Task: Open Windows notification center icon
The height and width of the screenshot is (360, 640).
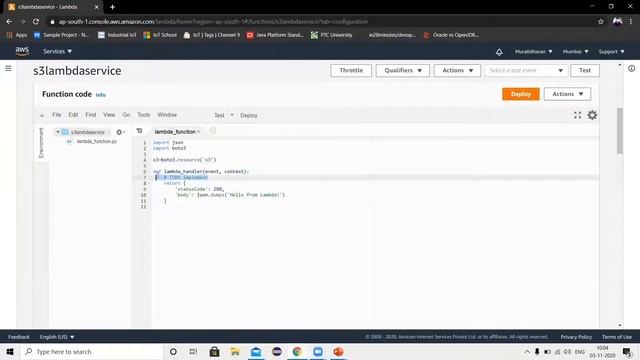Action: tap(627, 351)
